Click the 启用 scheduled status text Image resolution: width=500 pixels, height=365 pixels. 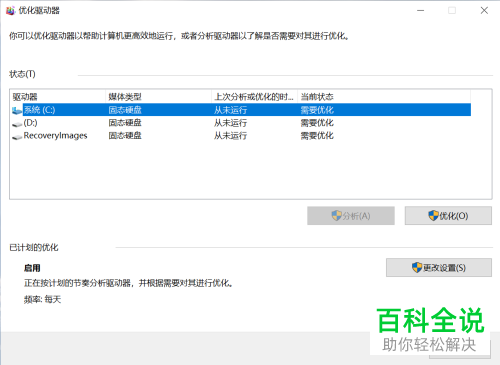(x=32, y=268)
